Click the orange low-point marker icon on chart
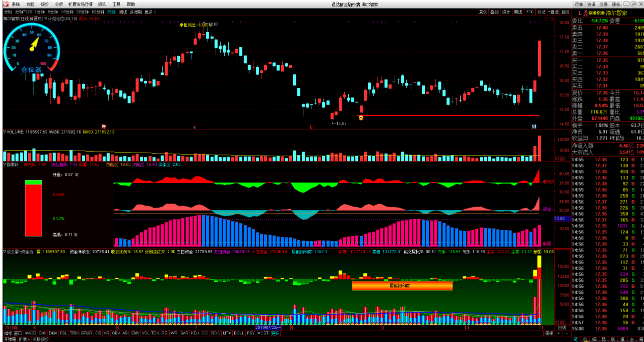The height and width of the screenshot is (342, 644). point(361,118)
